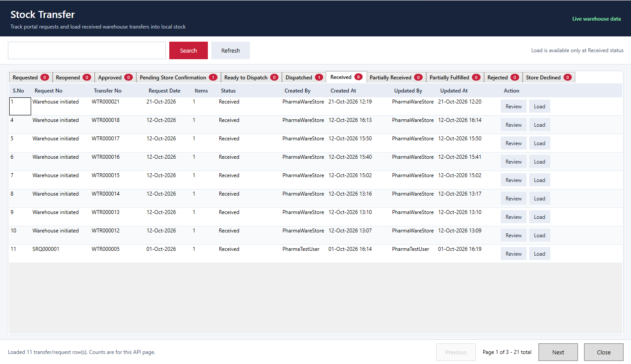Load transfer WTR000013
Image resolution: width=631 pixels, height=364 pixels.
539,217
